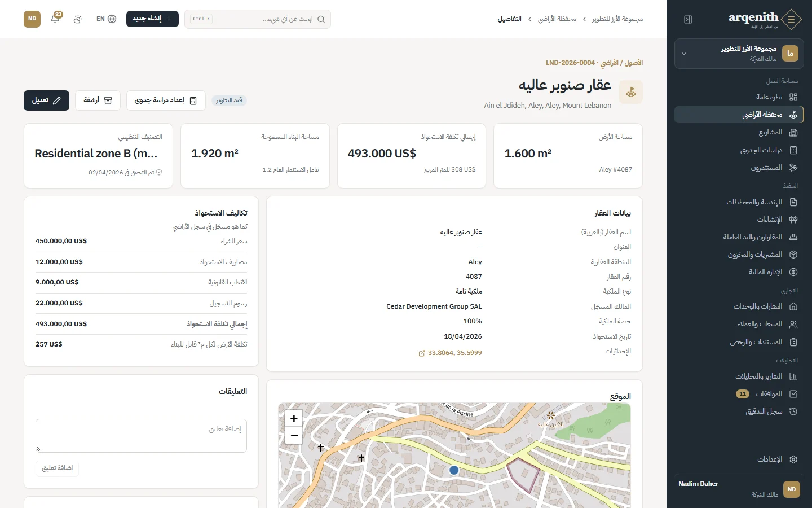Open ND user avatar in top bar
Screen dimensions: 812x508
32,19
